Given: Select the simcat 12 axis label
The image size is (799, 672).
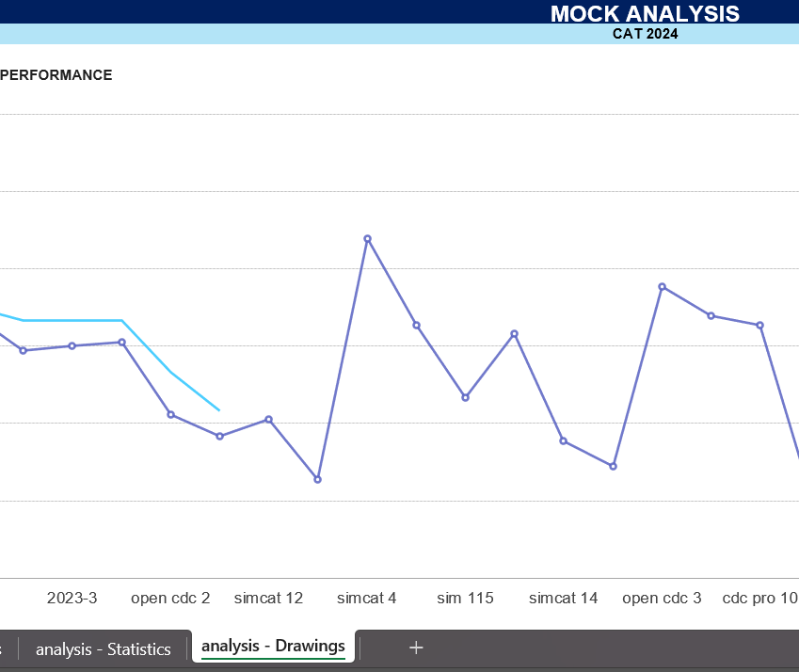Looking at the screenshot, I should point(268,599).
